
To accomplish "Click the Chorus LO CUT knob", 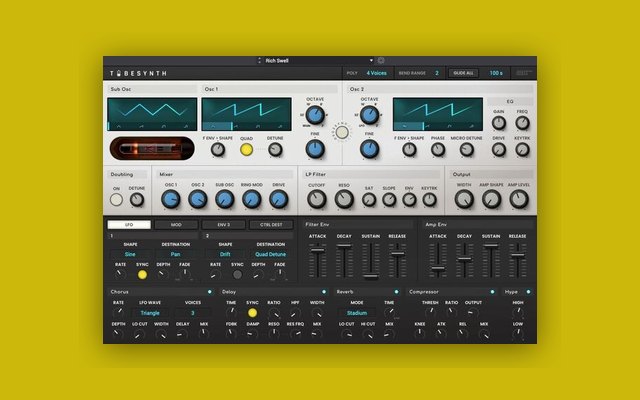I will click(x=140, y=334).
